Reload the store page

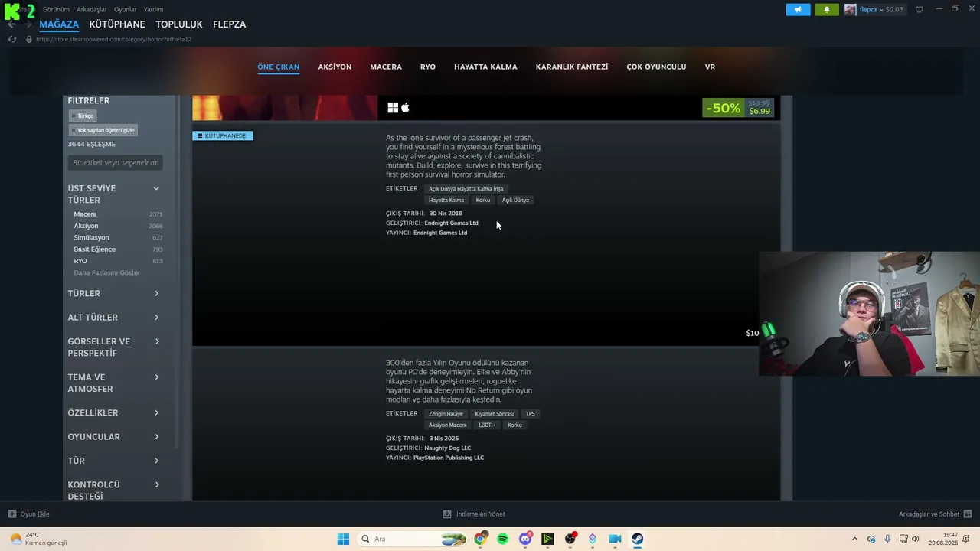pos(12,39)
